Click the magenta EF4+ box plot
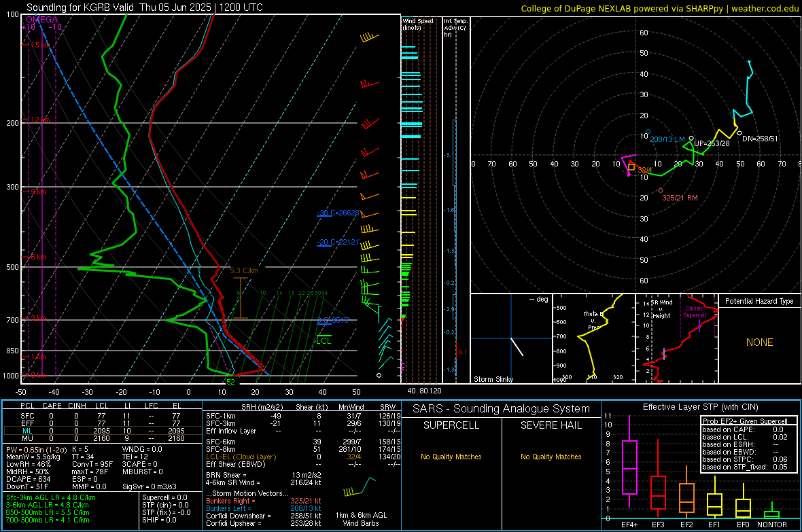 click(629, 461)
